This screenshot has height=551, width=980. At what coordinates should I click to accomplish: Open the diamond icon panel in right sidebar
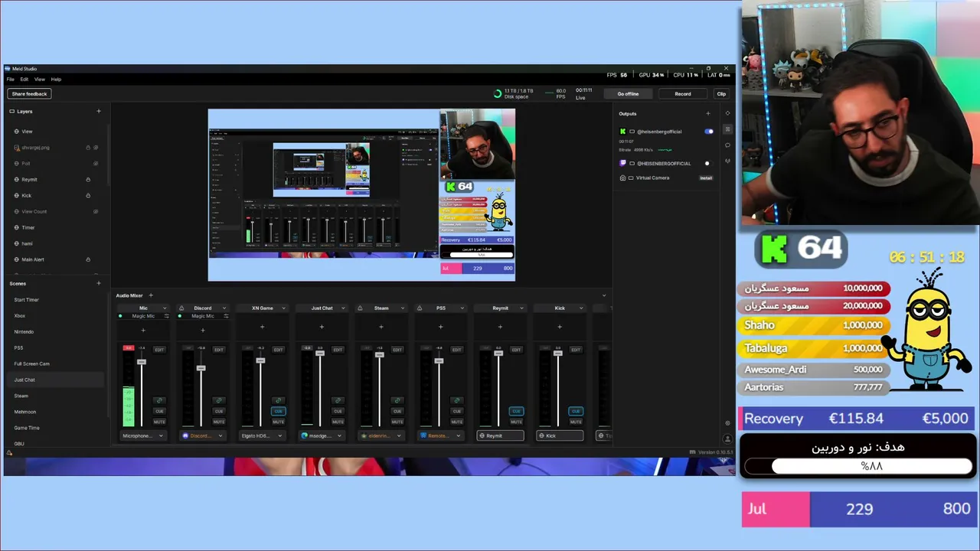coord(727,113)
